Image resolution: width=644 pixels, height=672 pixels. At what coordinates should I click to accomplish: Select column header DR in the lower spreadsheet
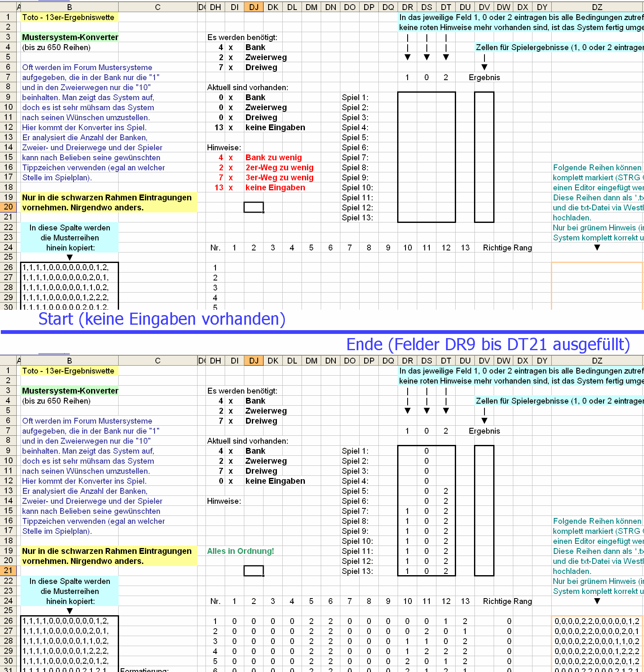click(408, 361)
